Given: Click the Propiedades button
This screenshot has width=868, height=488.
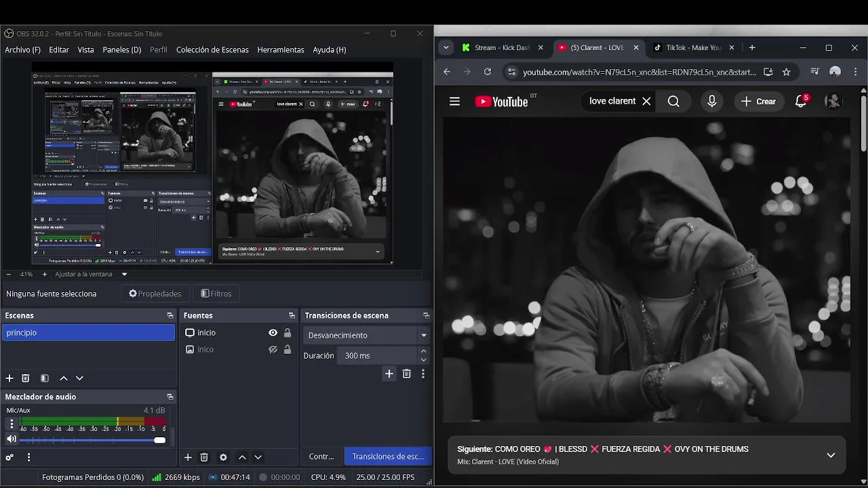Looking at the screenshot, I should pyautogui.click(x=155, y=293).
